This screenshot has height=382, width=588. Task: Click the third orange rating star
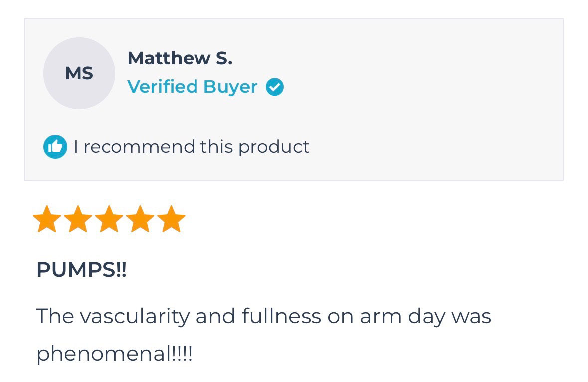point(109,220)
